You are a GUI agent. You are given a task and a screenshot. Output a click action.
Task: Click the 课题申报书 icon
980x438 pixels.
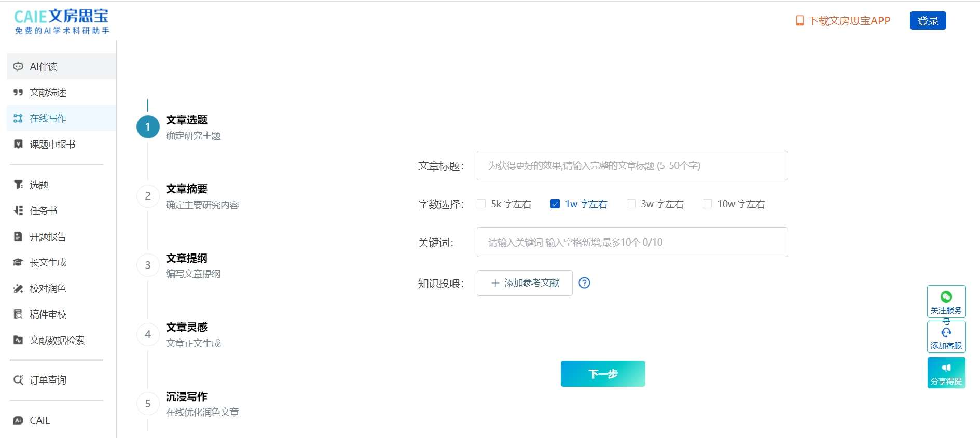[18, 145]
